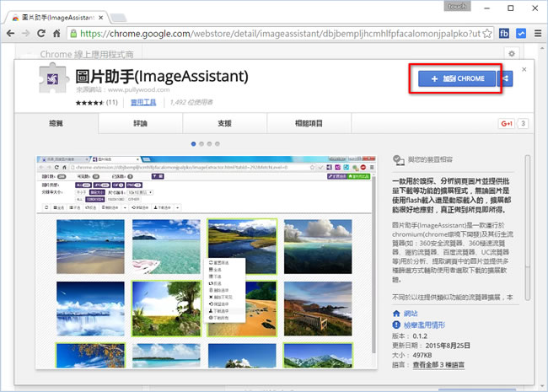The height and width of the screenshot is (392, 548).
Task: Click the blue checkmark extension icon
Action: [521, 34]
